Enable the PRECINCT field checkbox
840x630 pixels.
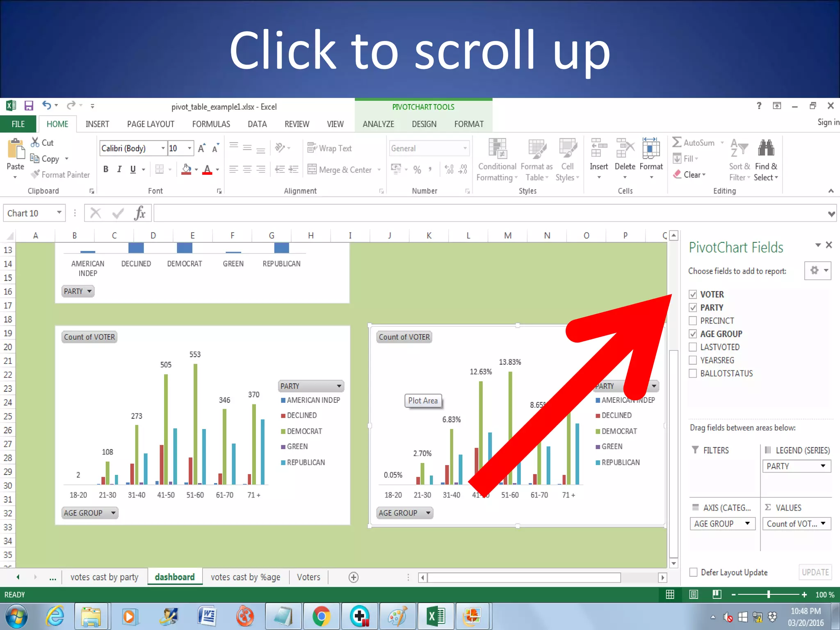(693, 320)
